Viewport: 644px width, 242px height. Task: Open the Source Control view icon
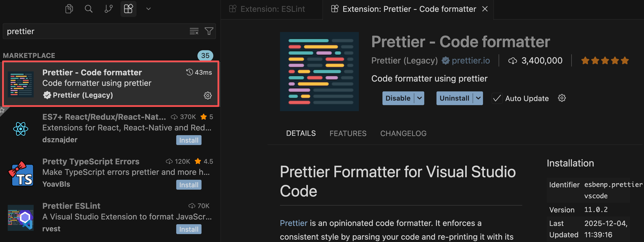tap(108, 9)
